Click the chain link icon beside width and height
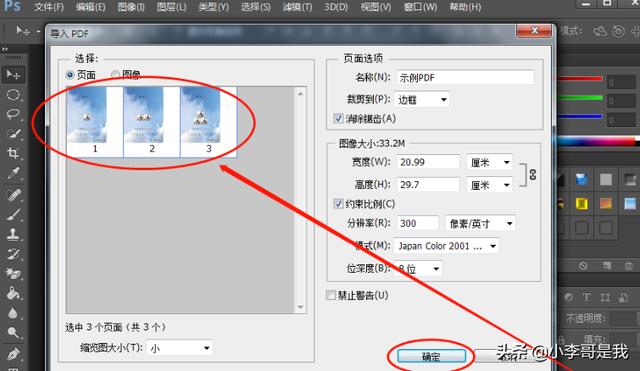Image resolution: width=640 pixels, height=371 pixels. 533,175
